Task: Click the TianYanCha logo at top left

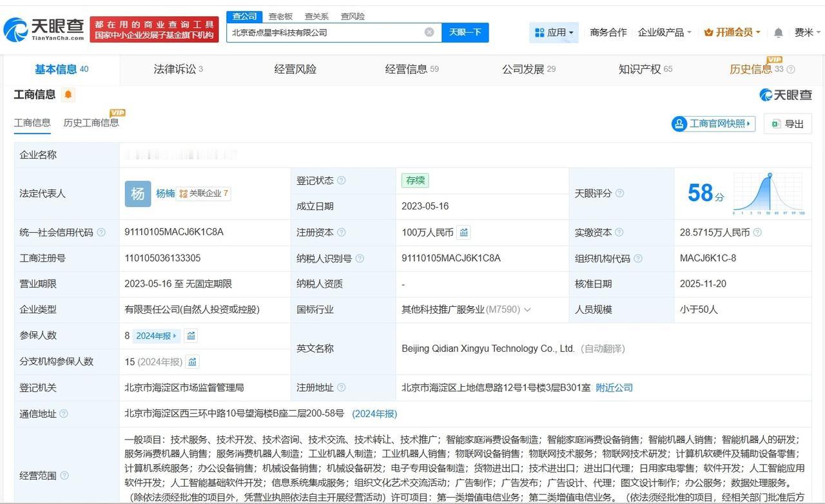Action: coord(44,29)
